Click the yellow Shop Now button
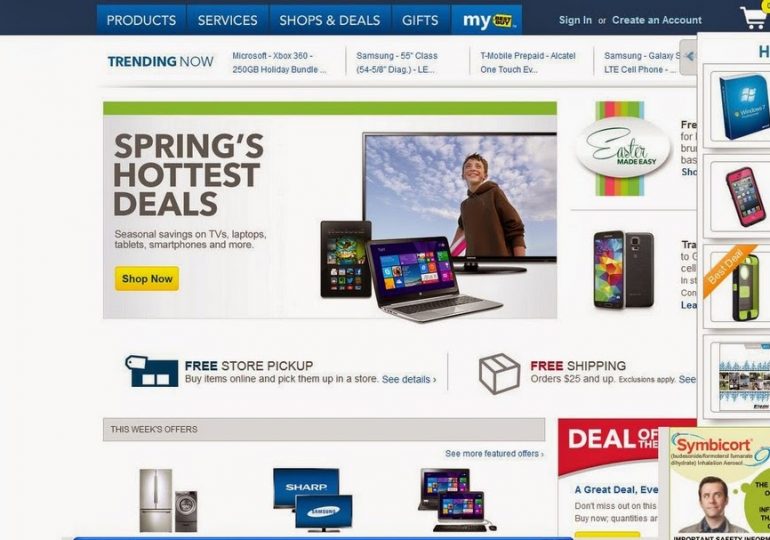The height and width of the screenshot is (540, 770). click(147, 278)
